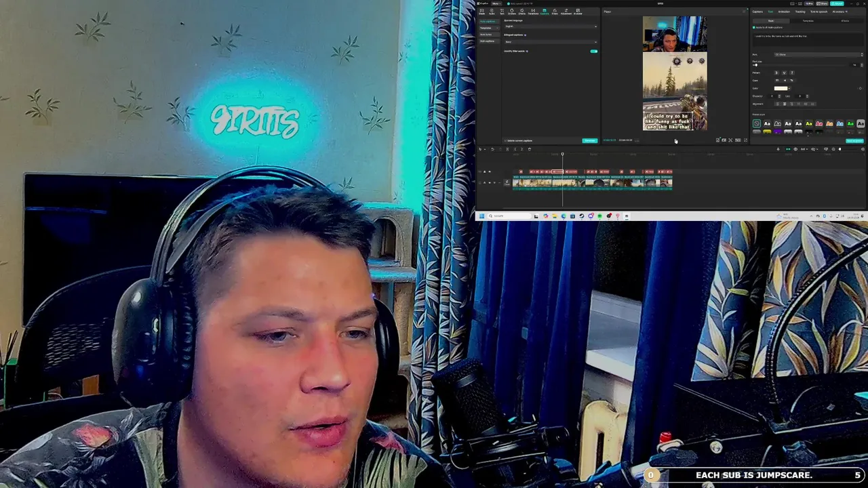Switch to Effects sub-tab in text panel
Image resolution: width=868 pixels, height=488 pixels.
tap(845, 21)
